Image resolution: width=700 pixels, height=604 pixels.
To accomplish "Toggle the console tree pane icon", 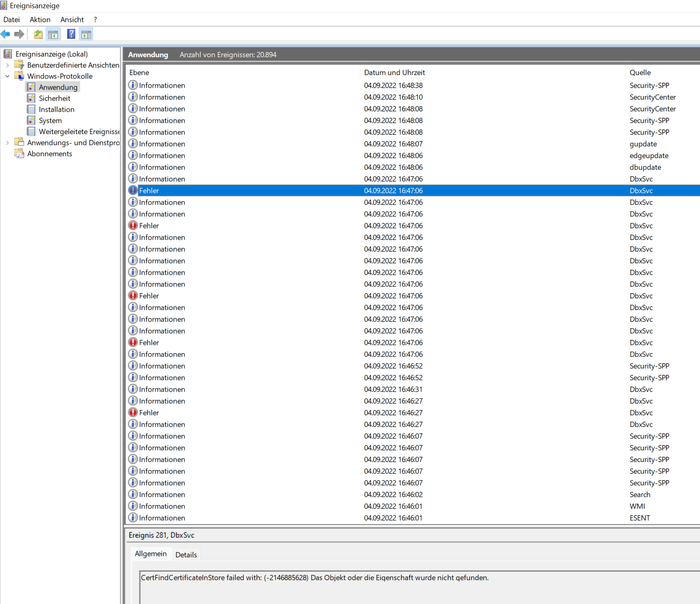I will click(x=53, y=34).
